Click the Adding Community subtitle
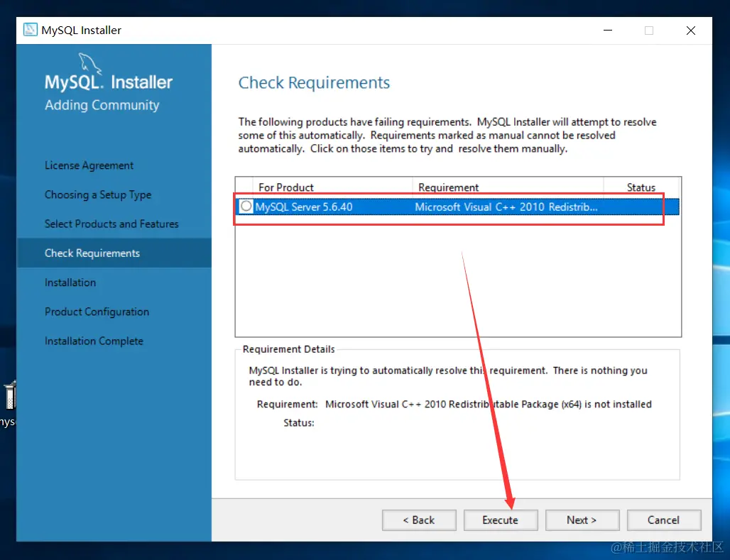Viewport: 730px width, 560px height. 102,105
